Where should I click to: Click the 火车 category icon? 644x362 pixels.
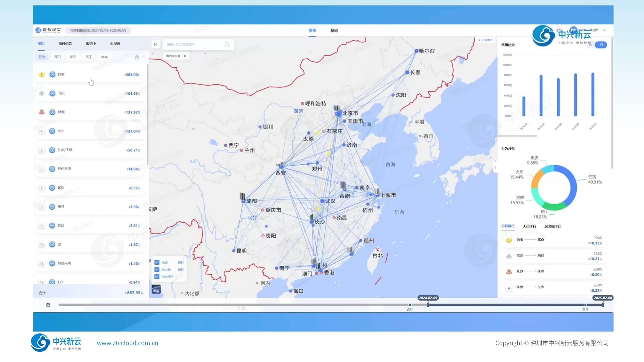52,131
